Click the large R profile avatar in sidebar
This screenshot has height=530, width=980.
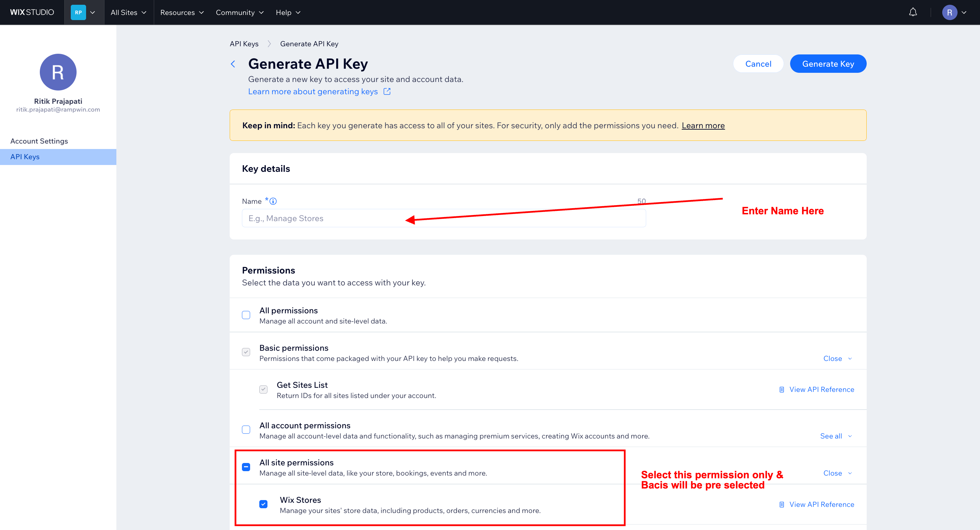pyautogui.click(x=58, y=72)
